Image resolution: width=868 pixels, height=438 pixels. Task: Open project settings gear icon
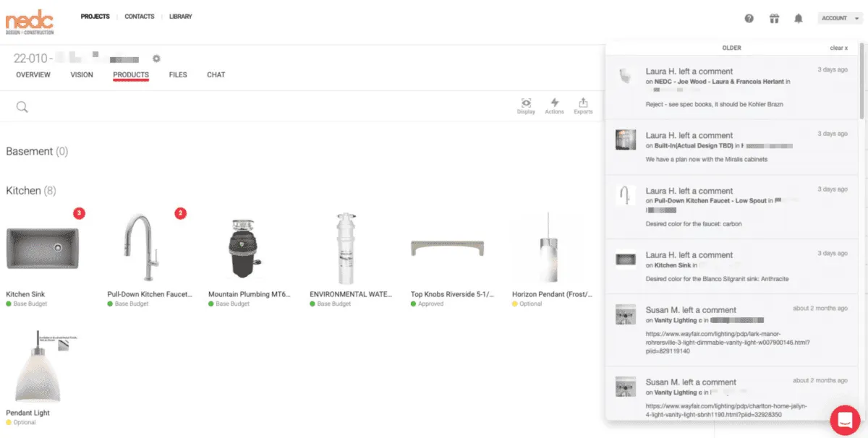click(x=156, y=59)
